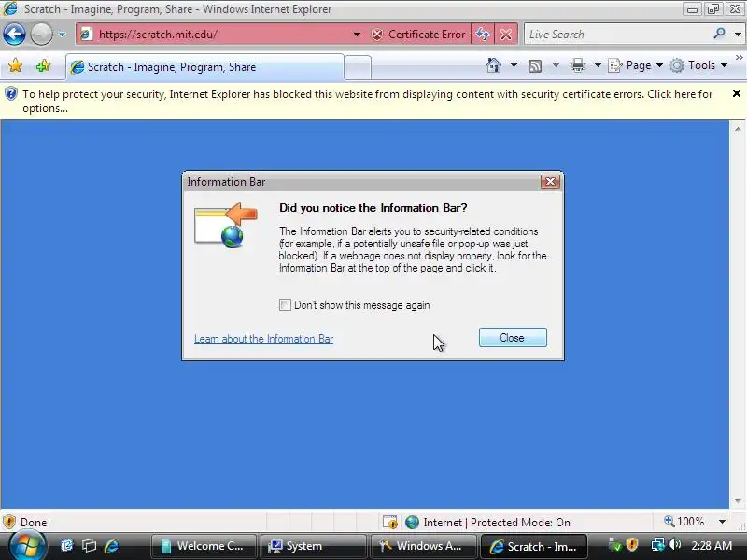Image resolution: width=747 pixels, height=560 pixels.
Task: Open the Page menu
Action: (636, 65)
